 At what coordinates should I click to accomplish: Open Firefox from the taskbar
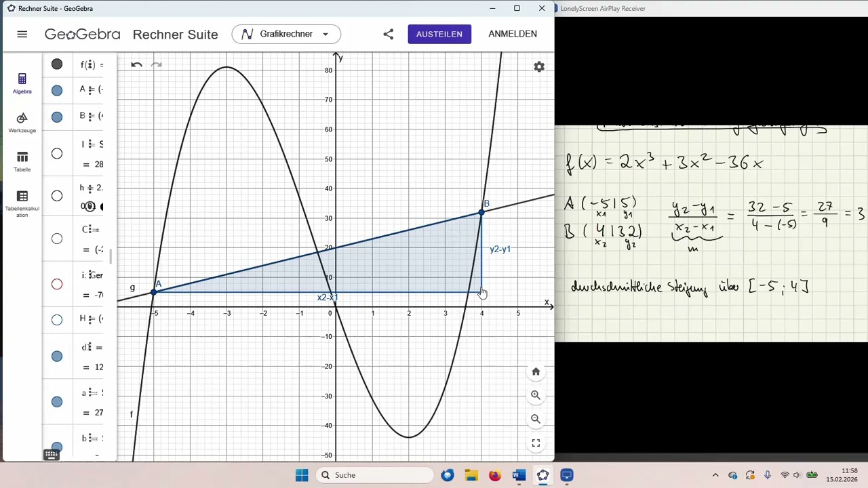[495, 475]
